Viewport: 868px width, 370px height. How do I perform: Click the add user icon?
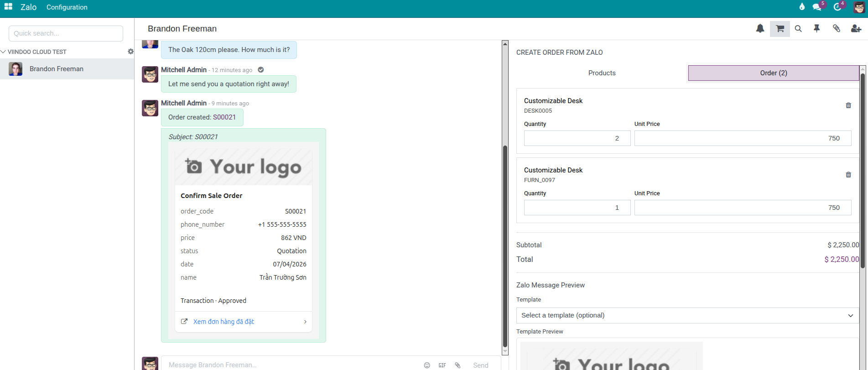pyautogui.click(x=856, y=29)
